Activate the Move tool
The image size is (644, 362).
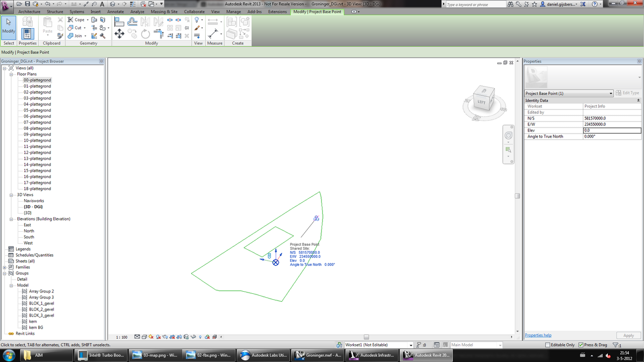coord(120,34)
